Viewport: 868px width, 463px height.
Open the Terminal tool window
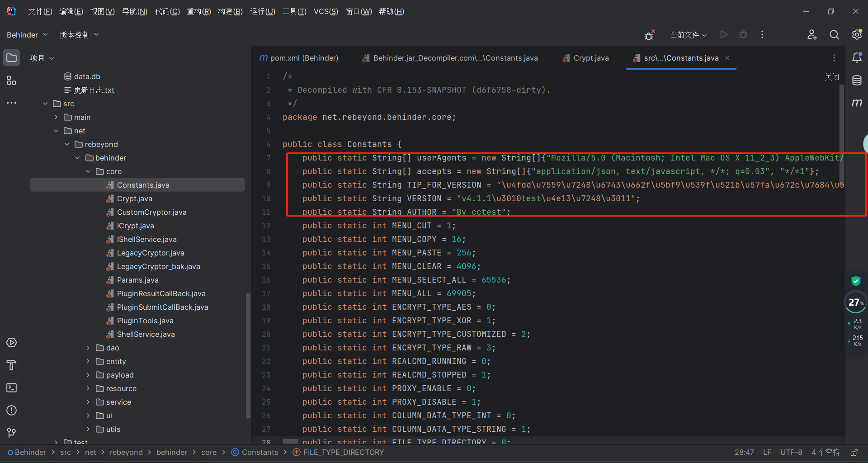[x=11, y=388]
